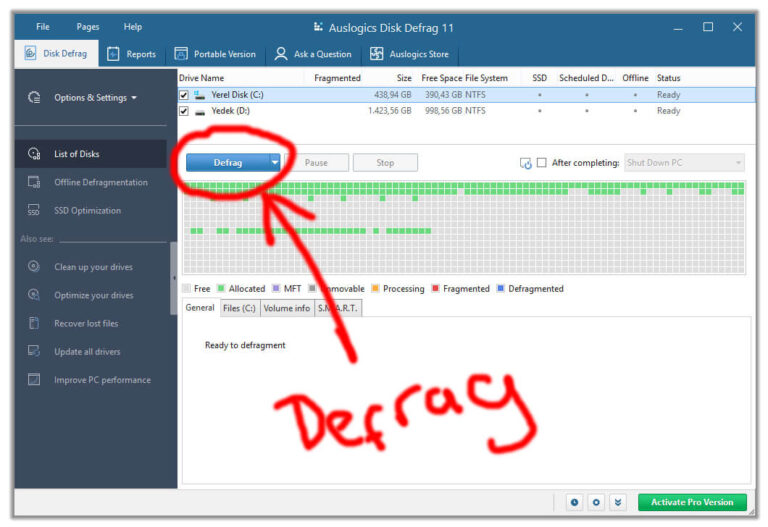
Task: Click the after-completing power icon
Action: click(x=526, y=163)
